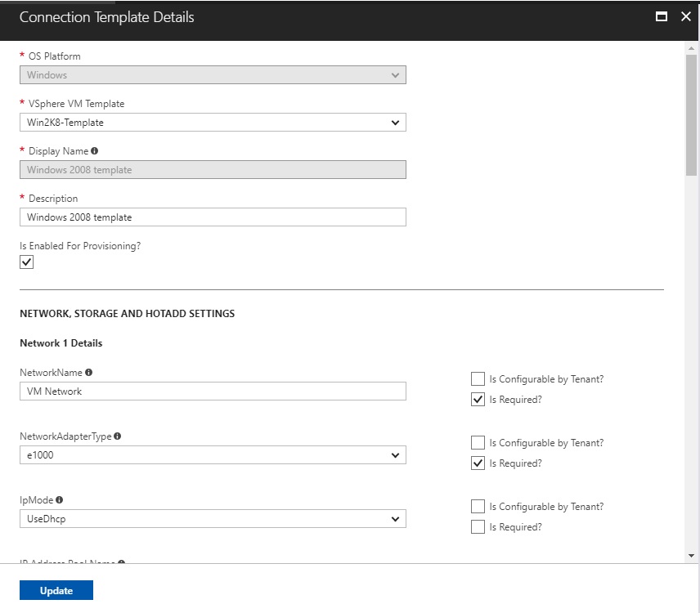Click the IpMode info icon

coord(60,500)
